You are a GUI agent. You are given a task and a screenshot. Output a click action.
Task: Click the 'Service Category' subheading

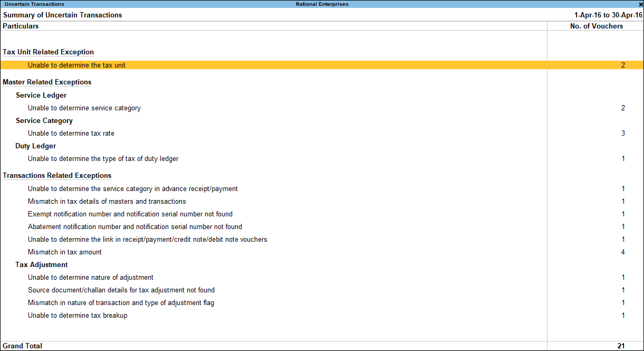(44, 121)
